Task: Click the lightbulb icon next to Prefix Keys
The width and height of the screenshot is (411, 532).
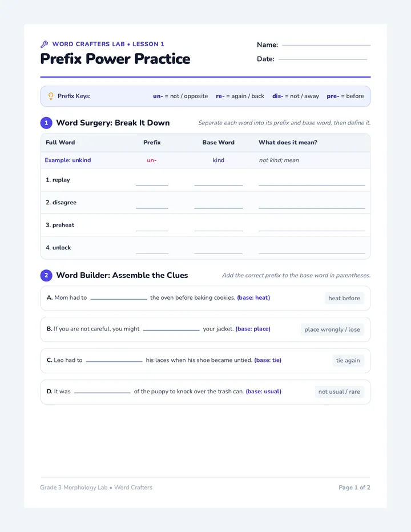Action: click(x=51, y=96)
